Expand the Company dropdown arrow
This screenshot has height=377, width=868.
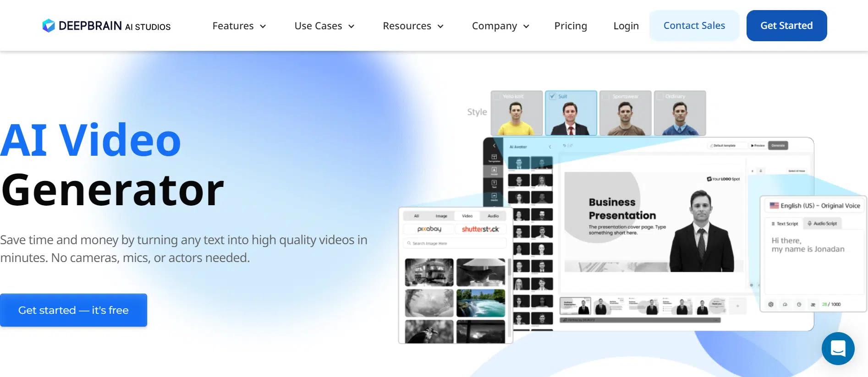(x=526, y=27)
